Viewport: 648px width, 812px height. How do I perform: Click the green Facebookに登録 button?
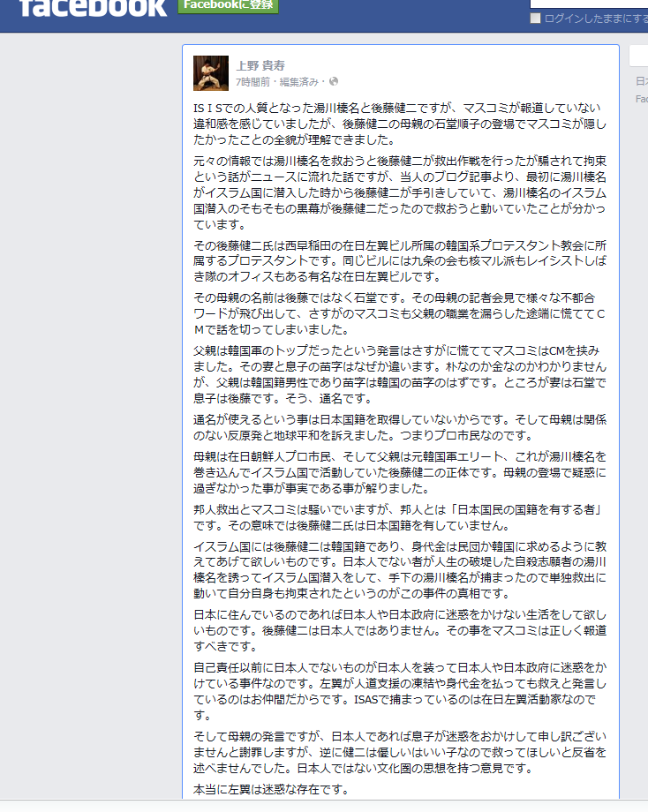tap(229, 5)
